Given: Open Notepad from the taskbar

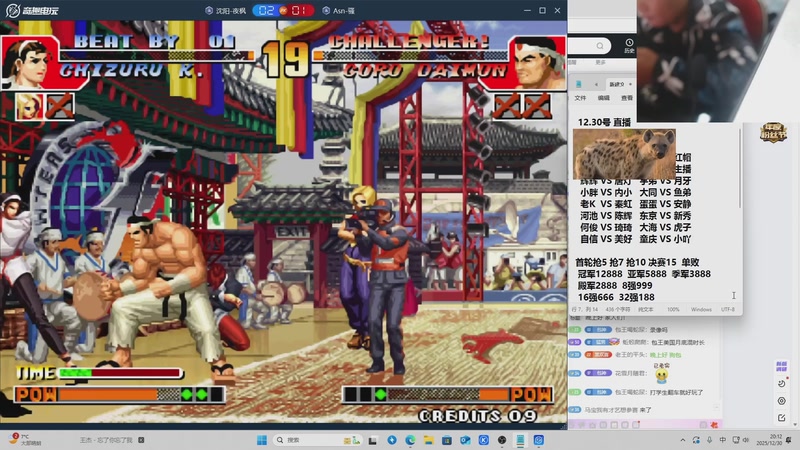Looking at the screenshot, I should click(x=520, y=440).
